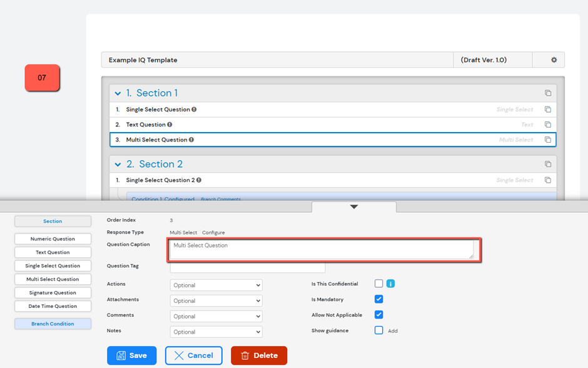
Task: Collapse Section 1 with its chevron
Action: 118,93
